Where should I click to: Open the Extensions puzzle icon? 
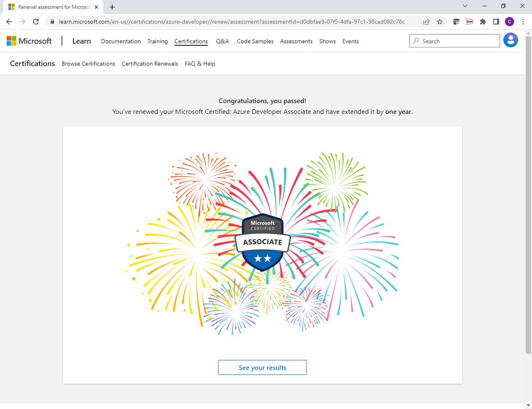coord(483,21)
